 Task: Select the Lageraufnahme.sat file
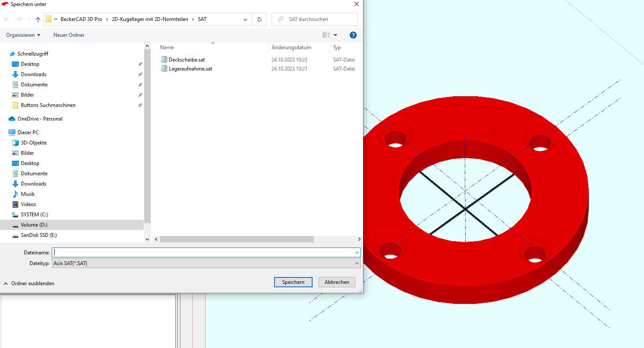(190, 69)
